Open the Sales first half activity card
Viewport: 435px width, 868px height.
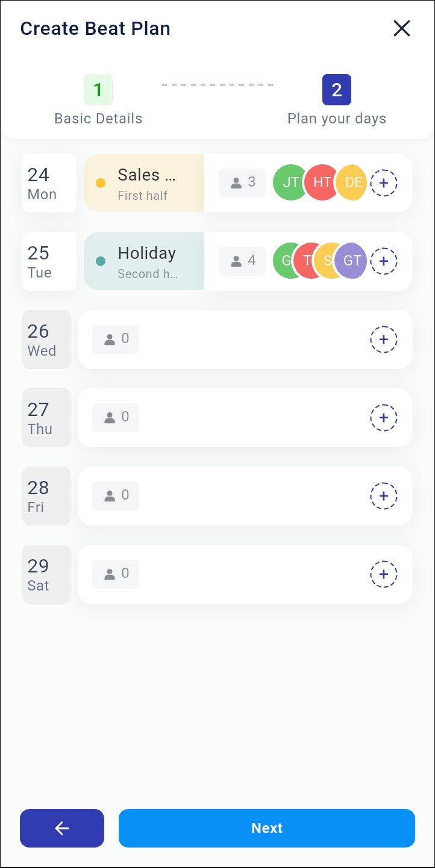[145, 183]
